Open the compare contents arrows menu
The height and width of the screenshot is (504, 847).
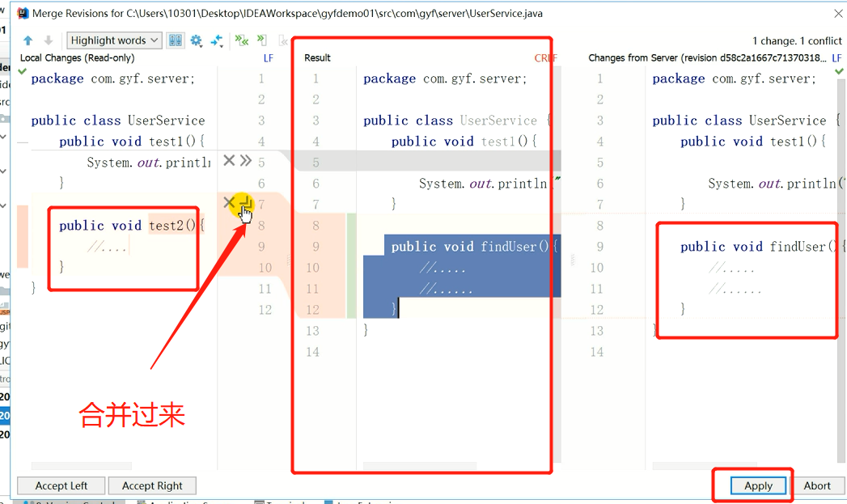[x=217, y=40]
